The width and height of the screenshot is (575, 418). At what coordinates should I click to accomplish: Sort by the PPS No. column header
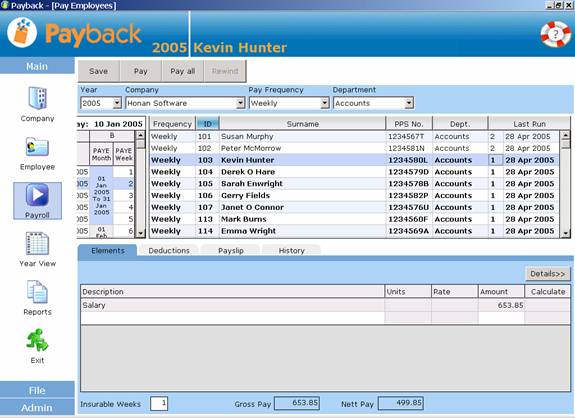click(409, 124)
